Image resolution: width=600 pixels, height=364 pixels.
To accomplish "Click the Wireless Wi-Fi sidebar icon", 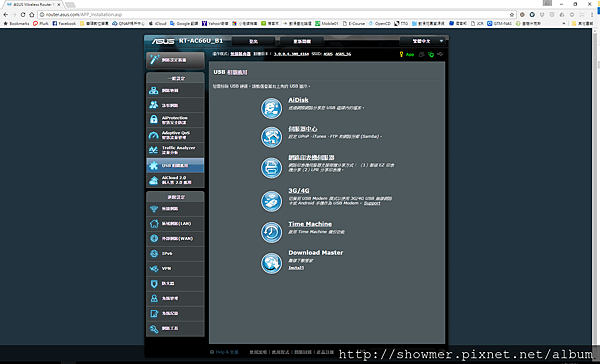I will tap(154, 209).
